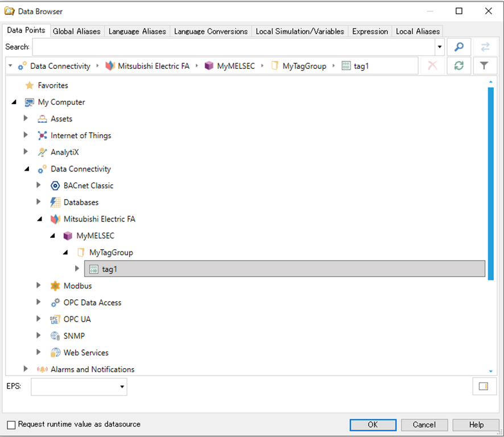Expand the BACnet Classic node
This screenshot has height=437, width=504.
click(x=39, y=185)
